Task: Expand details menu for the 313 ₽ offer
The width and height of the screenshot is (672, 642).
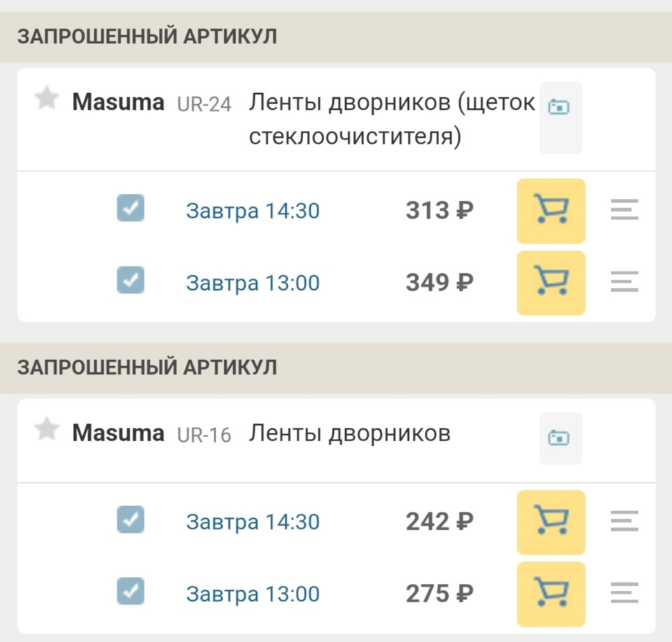Action: click(624, 210)
